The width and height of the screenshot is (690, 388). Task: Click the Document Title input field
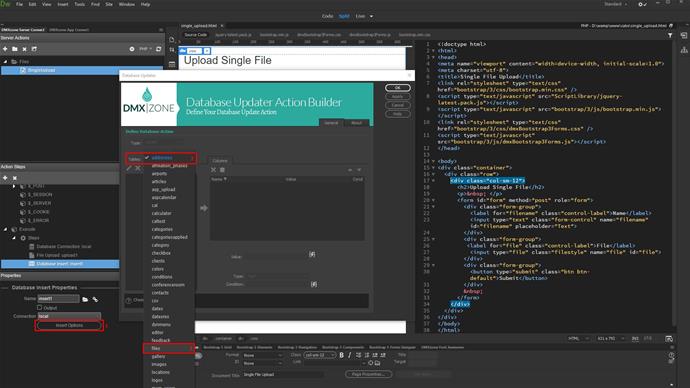[283, 374]
